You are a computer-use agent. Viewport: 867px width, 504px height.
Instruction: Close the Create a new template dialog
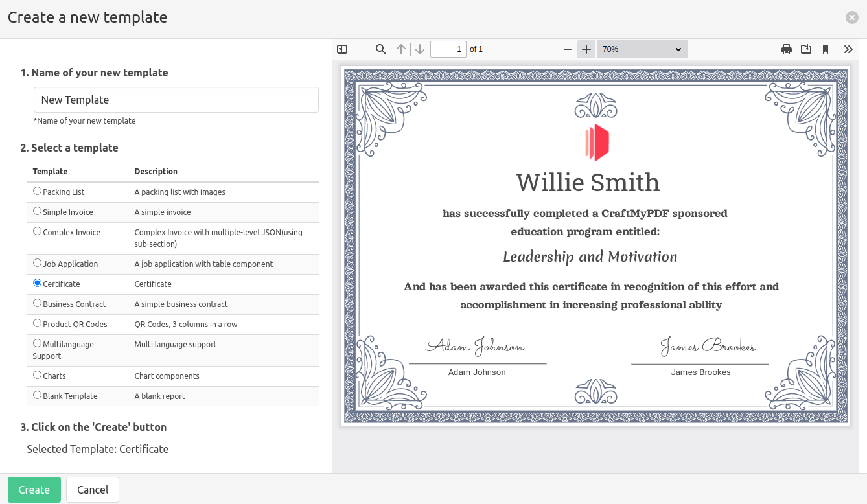point(852,17)
